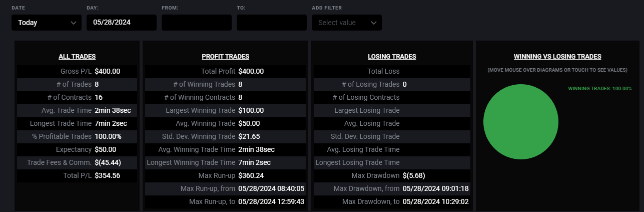The height and width of the screenshot is (212, 644).
Task: Click the Max Drawdown value $(5.68)
Action: [x=414, y=175]
